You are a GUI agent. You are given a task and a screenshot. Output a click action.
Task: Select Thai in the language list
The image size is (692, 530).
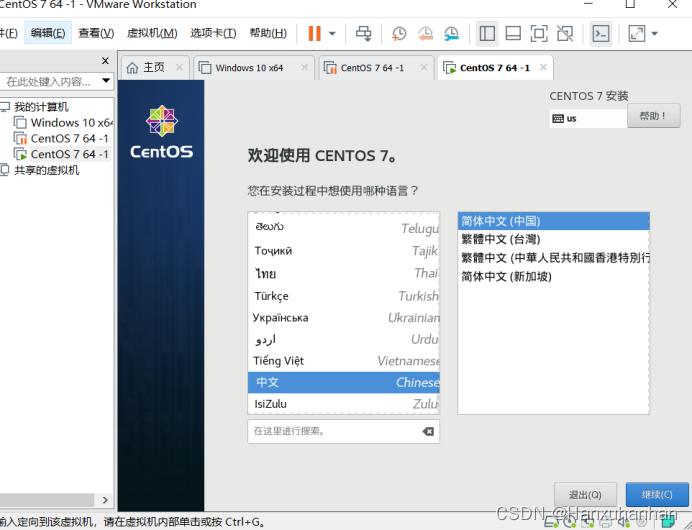click(344, 273)
